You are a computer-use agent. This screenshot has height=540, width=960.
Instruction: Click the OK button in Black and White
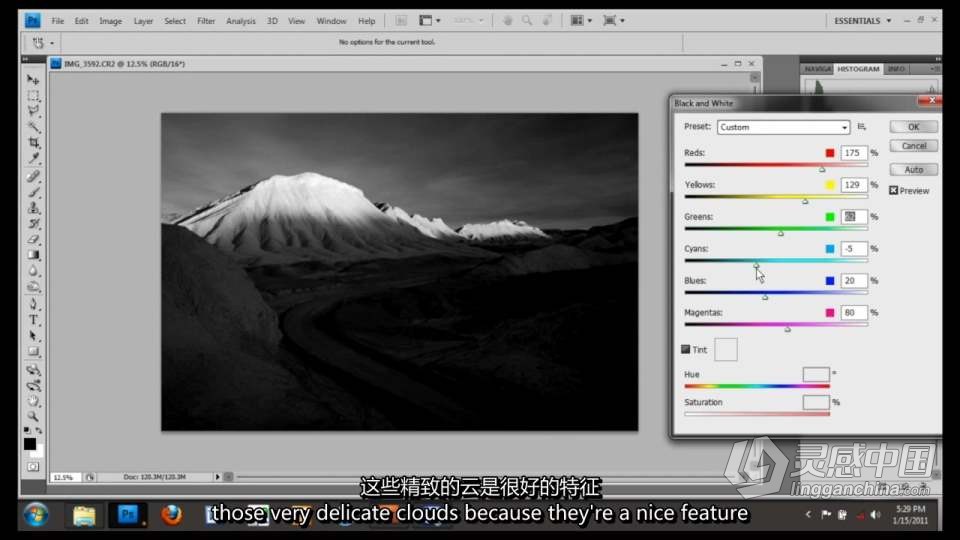(x=913, y=127)
